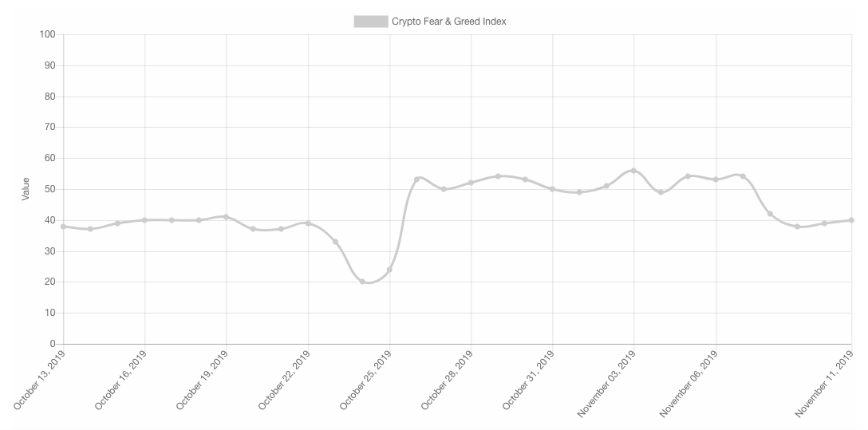Click the November 11, 2019 x-axis label
The width and height of the screenshot is (868, 430).
click(x=825, y=384)
